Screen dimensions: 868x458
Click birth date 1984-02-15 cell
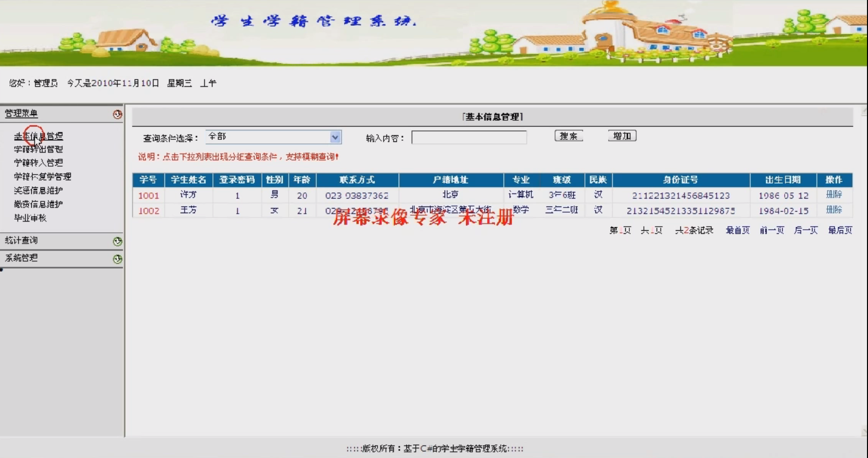click(783, 211)
